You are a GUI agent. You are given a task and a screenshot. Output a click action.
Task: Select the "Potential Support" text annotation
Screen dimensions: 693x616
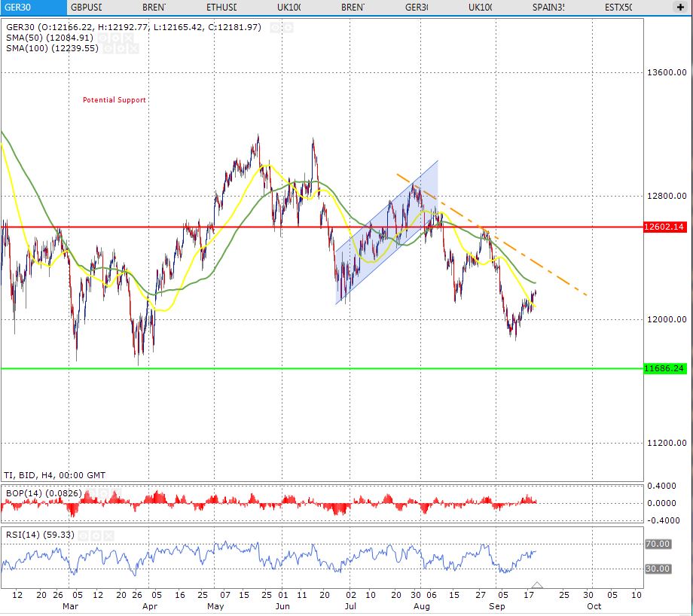114,100
